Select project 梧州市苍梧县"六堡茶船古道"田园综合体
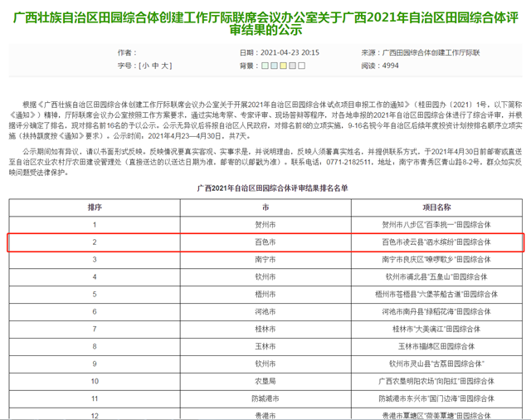 click(436, 295)
